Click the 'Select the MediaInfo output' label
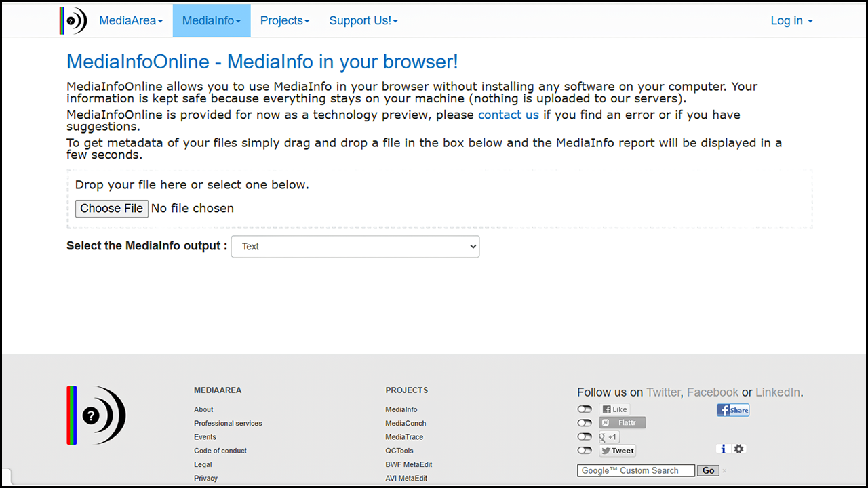Screen dimensions: 868x488 (147, 246)
